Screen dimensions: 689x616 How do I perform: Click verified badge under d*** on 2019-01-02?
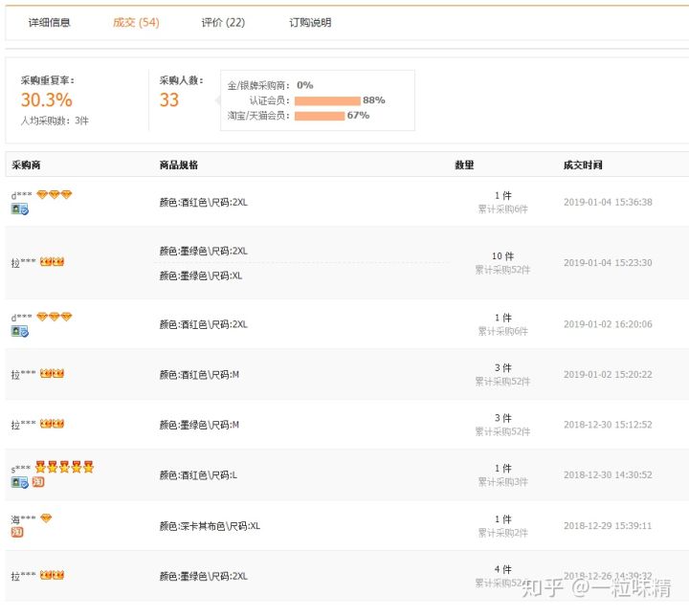(19, 331)
